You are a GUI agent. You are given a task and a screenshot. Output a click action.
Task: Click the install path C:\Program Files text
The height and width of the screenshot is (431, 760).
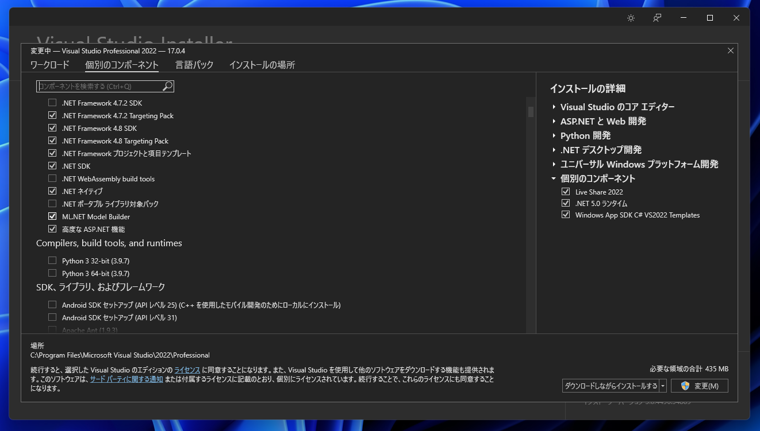(x=120, y=355)
